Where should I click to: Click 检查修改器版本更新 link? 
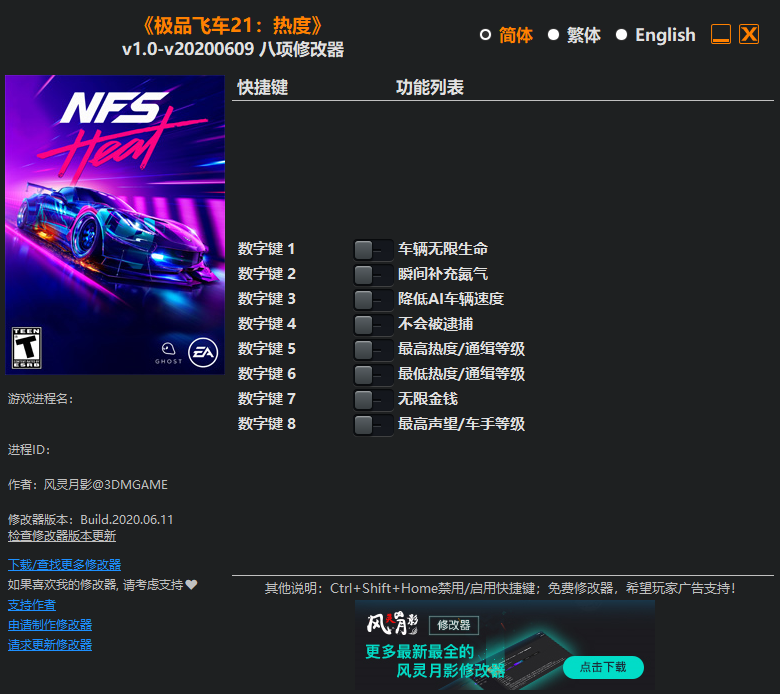pos(62,536)
